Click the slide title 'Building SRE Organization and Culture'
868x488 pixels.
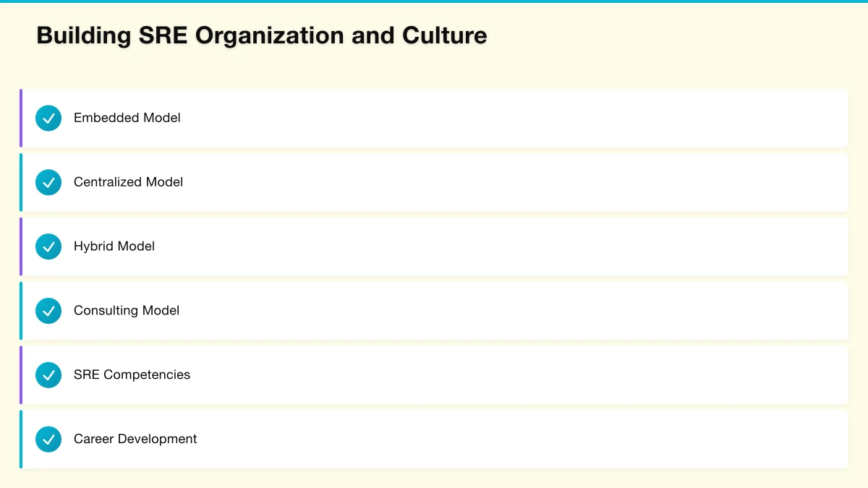click(261, 35)
